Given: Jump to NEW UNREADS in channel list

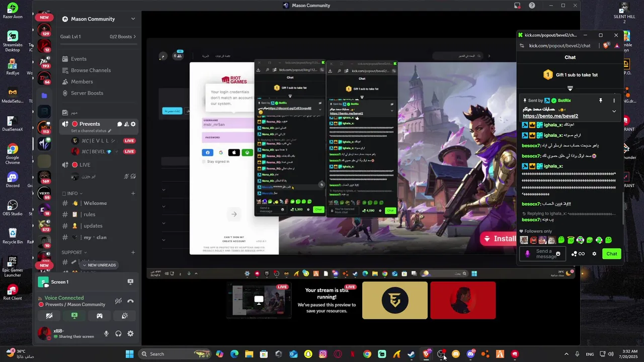Looking at the screenshot, I should tap(99, 265).
